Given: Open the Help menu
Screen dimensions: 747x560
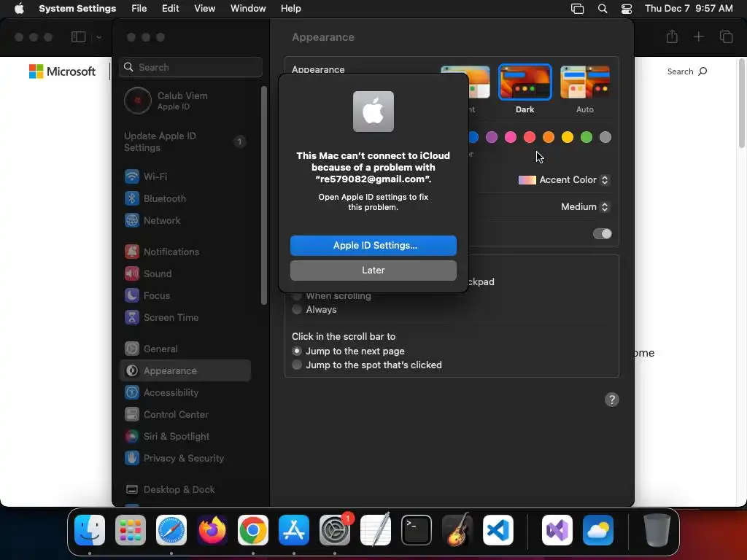Looking at the screenshot, I should pyautogui.click(x=290, y=9).
